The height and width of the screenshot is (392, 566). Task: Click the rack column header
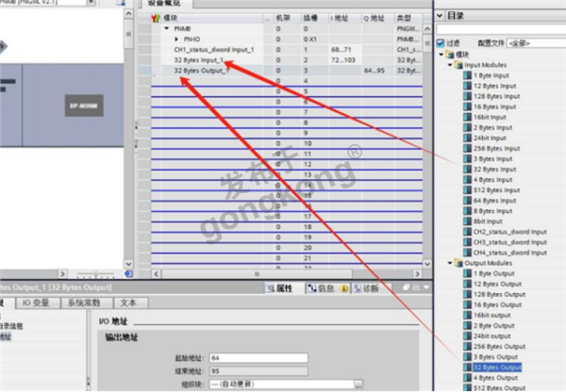click(287, 18)
